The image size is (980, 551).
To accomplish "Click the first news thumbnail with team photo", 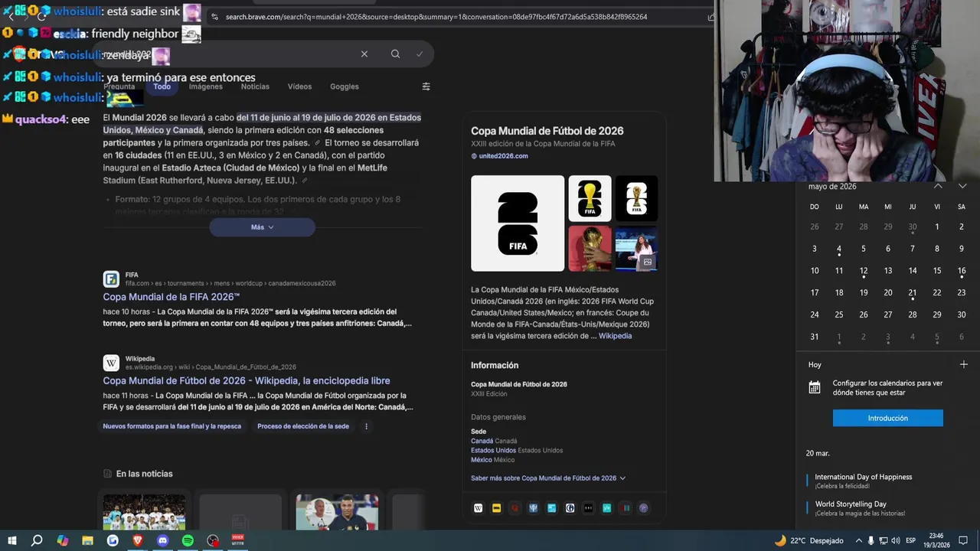I will point(144,512).
